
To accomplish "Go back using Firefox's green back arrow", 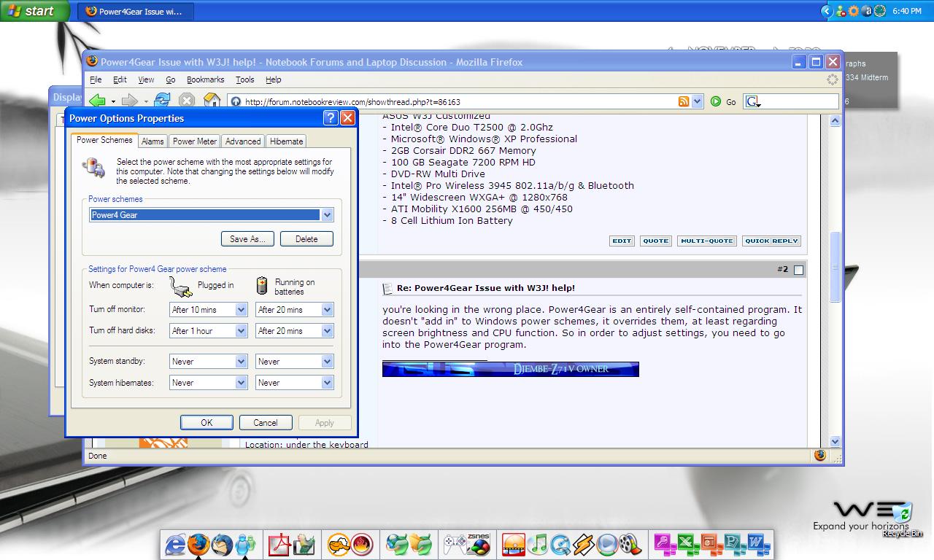I will (x=97, y=101).
